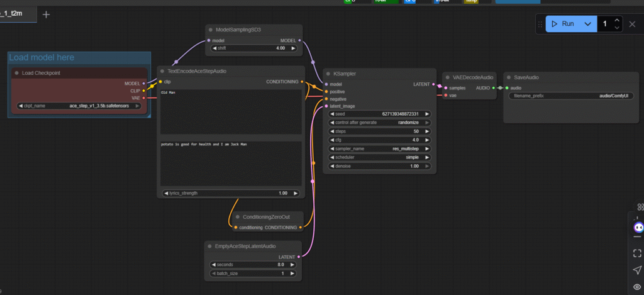Increase the shift value arrow

(293, 48)
